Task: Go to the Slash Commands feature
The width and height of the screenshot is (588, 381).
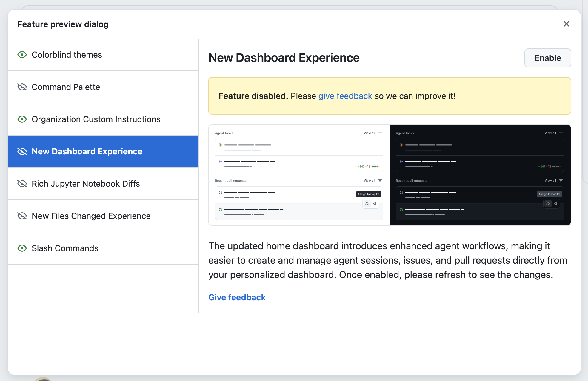Action: click(x=103, y=248)
